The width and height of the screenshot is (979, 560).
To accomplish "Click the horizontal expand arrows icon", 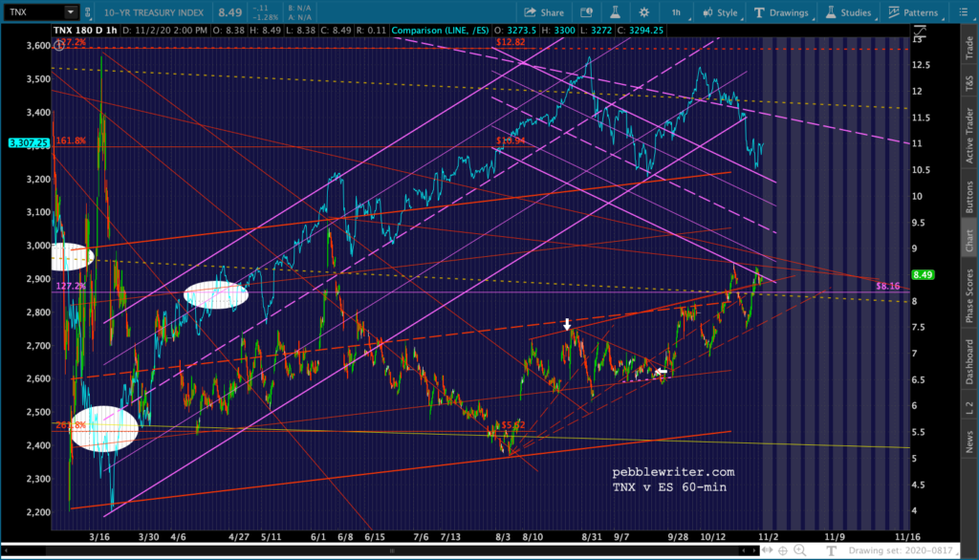I will tap(767, 550).
